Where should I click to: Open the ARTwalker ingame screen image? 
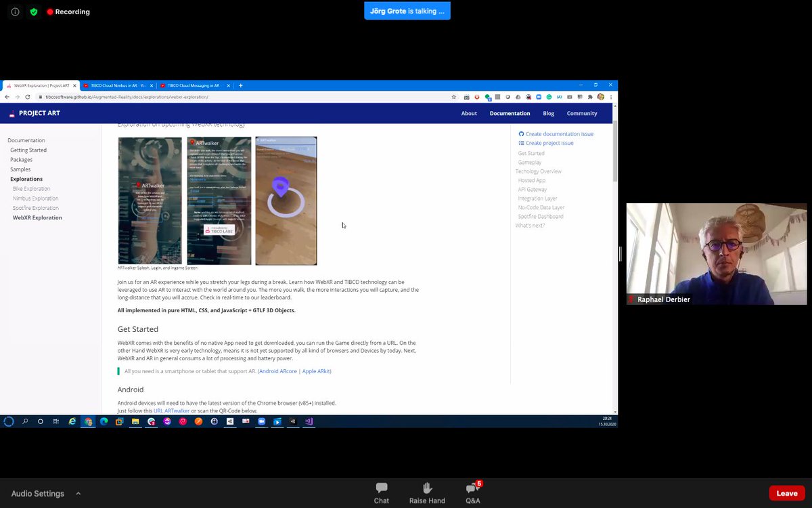pos(286,200)
